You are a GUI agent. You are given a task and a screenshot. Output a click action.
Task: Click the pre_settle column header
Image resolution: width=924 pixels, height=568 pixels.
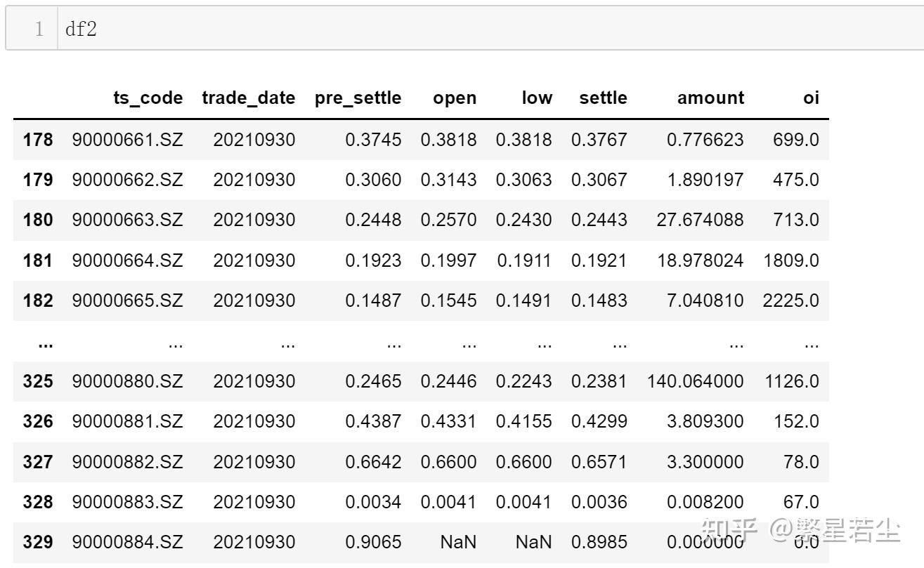[x=357, y=98]
